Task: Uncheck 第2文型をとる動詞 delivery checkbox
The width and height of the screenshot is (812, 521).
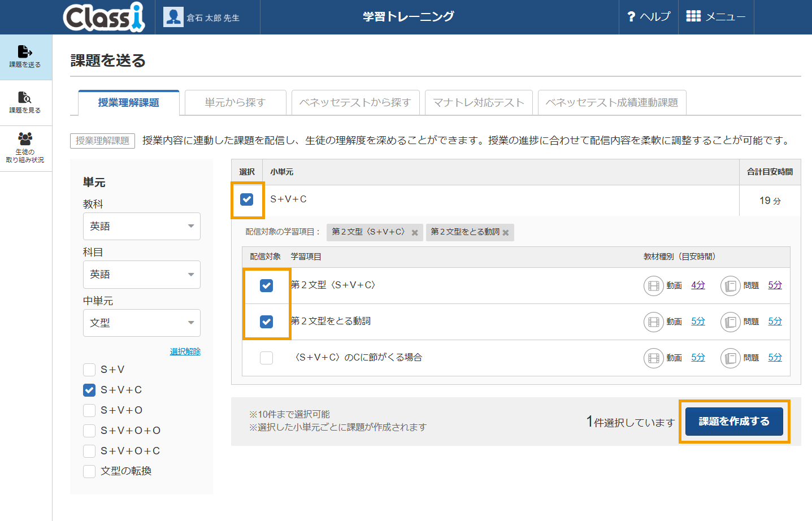Action: tap(267, 322)
